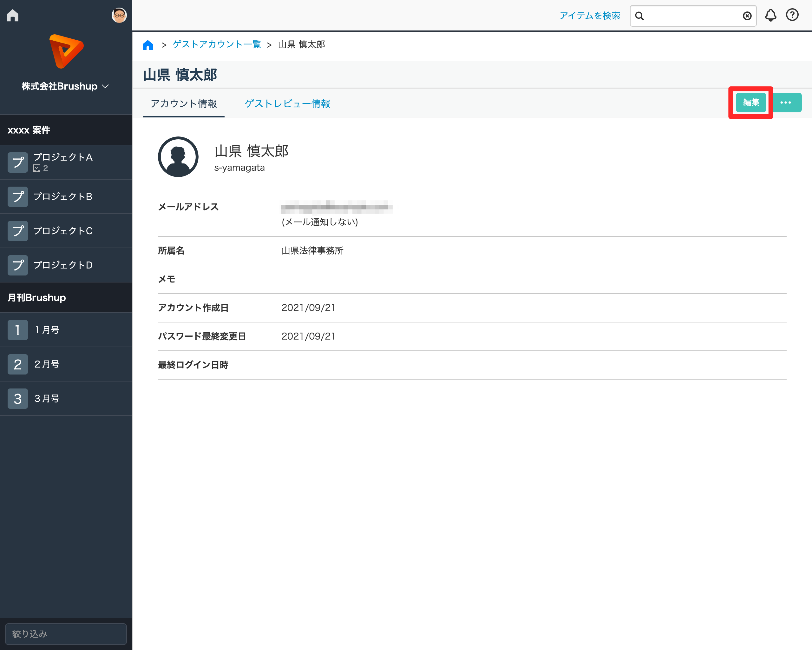Click the number 2 icon for 2月号
The width and height of the screenshot is (812, 650).
coord(18,364)
